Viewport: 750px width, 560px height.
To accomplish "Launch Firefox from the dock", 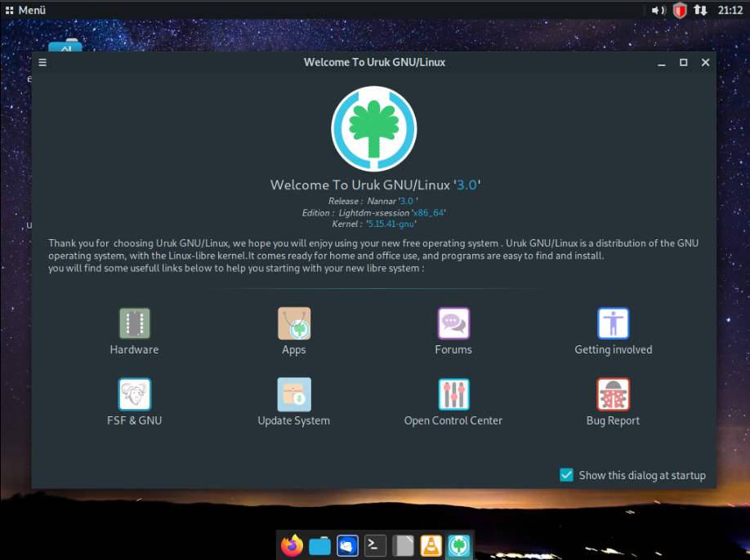I will point(292,545).
